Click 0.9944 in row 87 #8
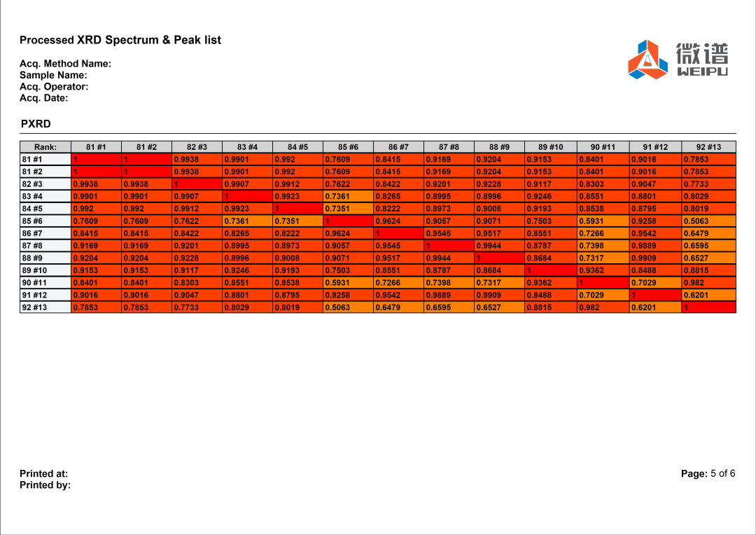 [x=500, y=246]
